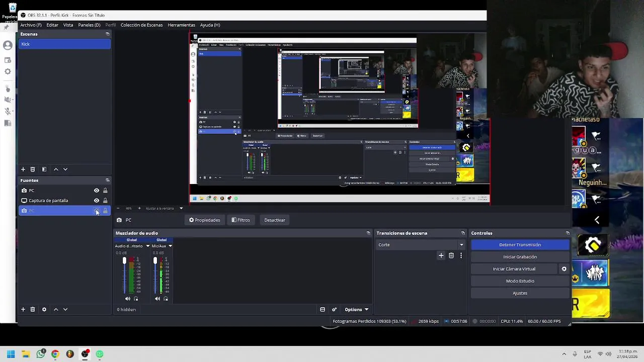Open the Corte transition dropdown
Image resolution: width=644 pixels, height=362 pixels.
(421, 245)
